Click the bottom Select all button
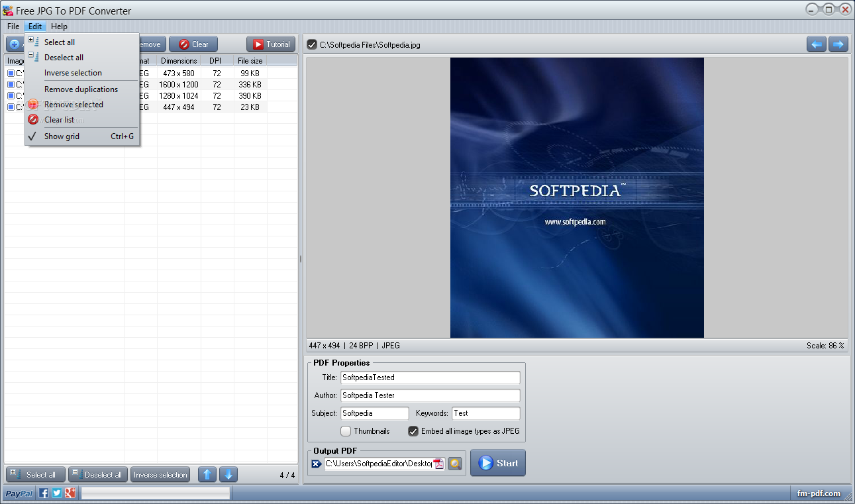 36,475
